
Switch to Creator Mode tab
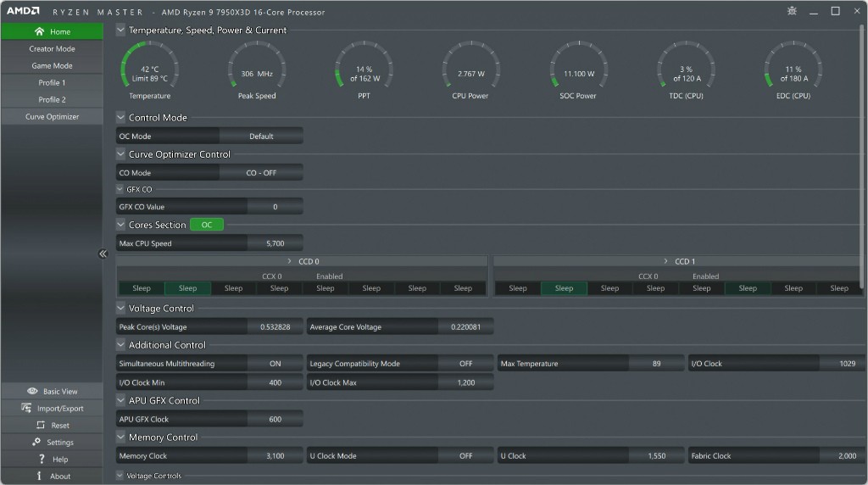tap(52, 49)
